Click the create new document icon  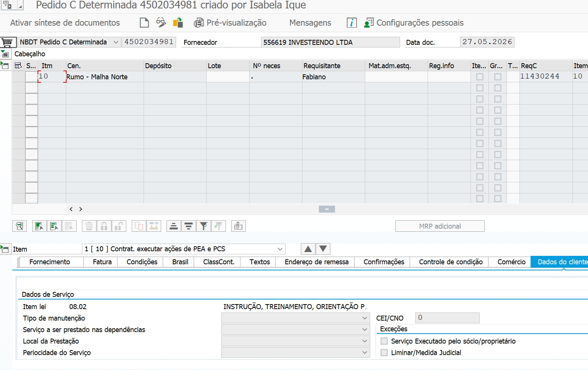144,23
